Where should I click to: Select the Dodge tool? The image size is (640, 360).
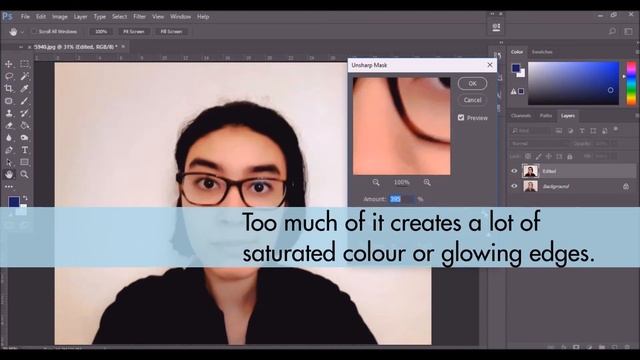[x=24, y=138]
